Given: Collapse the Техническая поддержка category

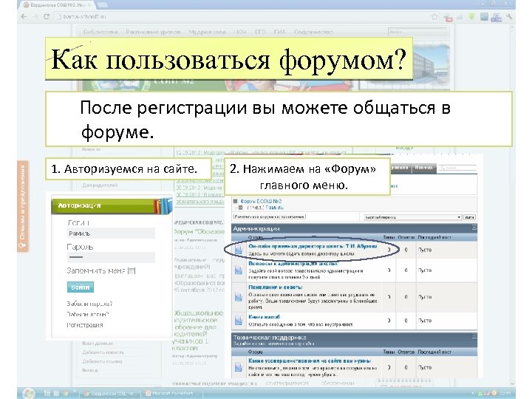Looking at the screenshot, I should point(474,337).
